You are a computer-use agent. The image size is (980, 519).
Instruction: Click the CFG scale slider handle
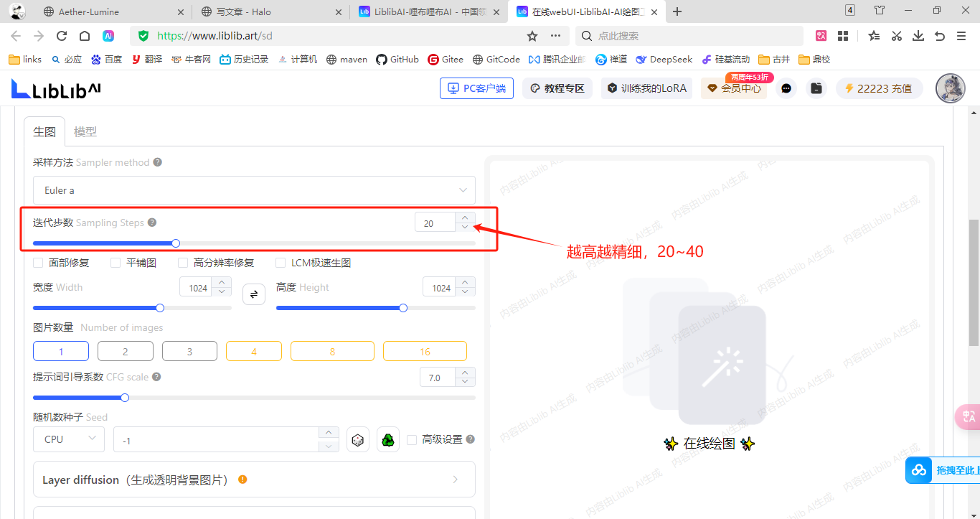125,397
